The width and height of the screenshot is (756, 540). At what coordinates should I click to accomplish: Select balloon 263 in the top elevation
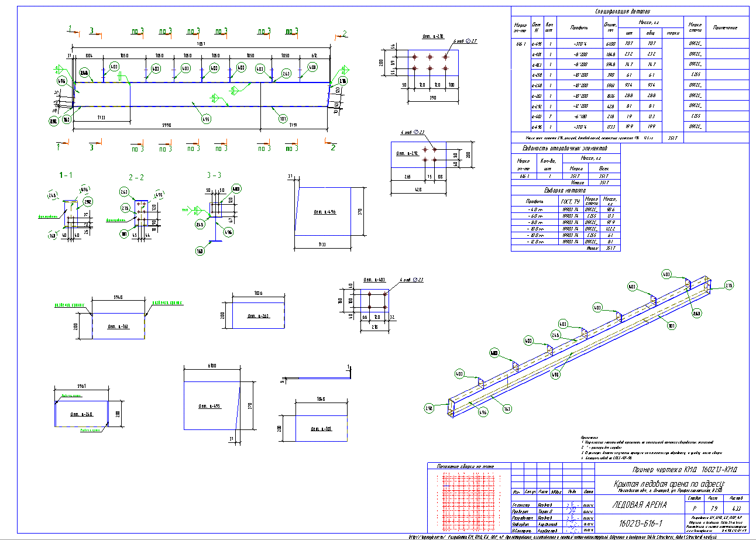[286, 73]
